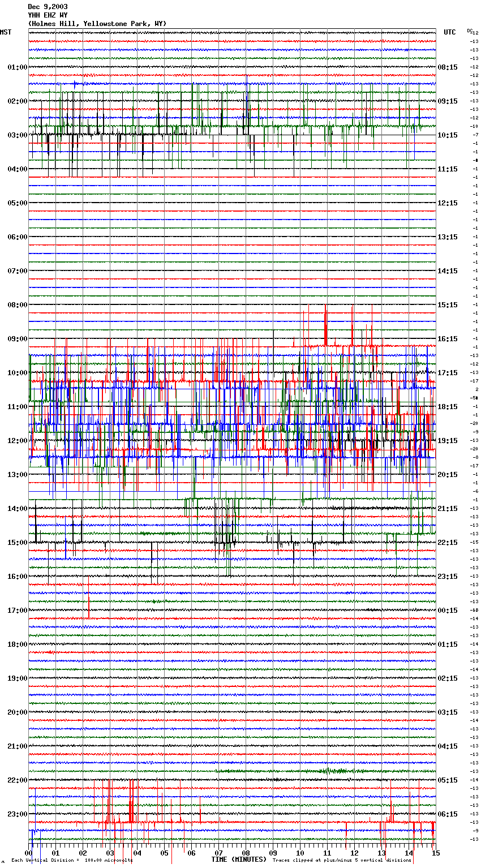Click the '03:15' UTC time label
The width and height of the screenshot is (481, 868).
click(x=448, y=712)
